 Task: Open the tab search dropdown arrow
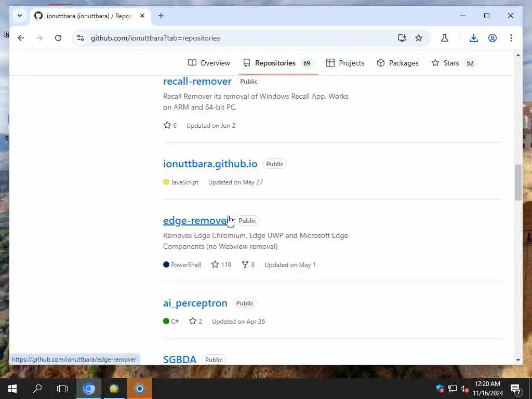(x=20, y=16)
